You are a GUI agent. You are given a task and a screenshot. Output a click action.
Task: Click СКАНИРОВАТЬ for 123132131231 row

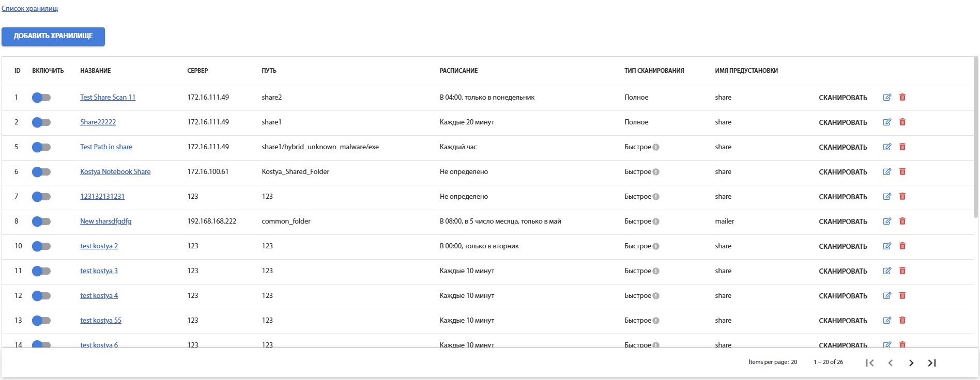(843, 197)
